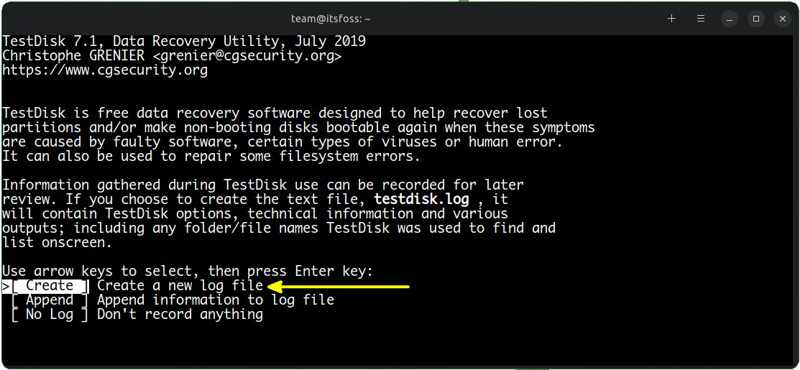The height and width of the screenshot is (370, 800).
Task: Click the '>' selection marker beside Create
Action: click(6, 286)
